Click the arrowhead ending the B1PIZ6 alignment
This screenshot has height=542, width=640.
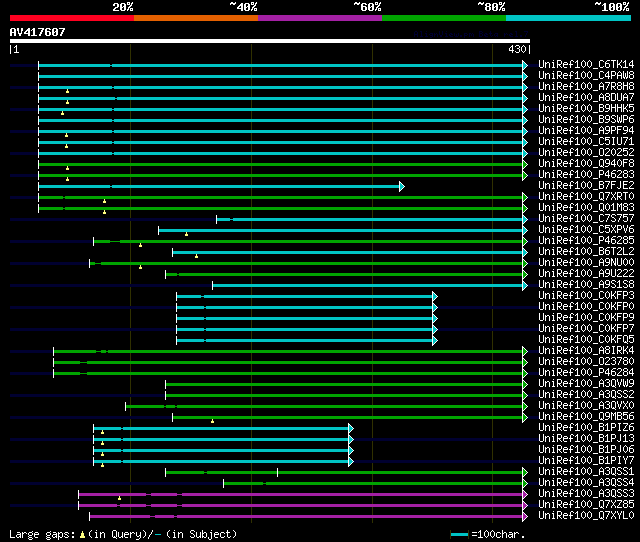(351, 429)
